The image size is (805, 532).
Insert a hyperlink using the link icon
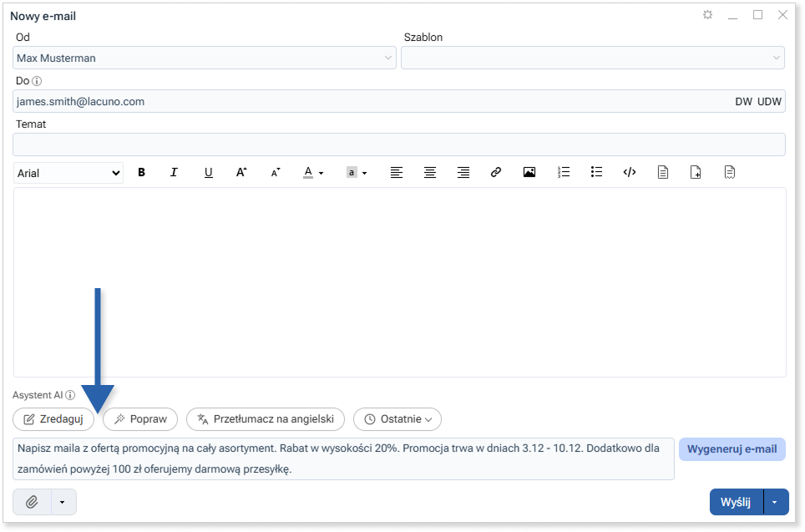tap(496, 173)
